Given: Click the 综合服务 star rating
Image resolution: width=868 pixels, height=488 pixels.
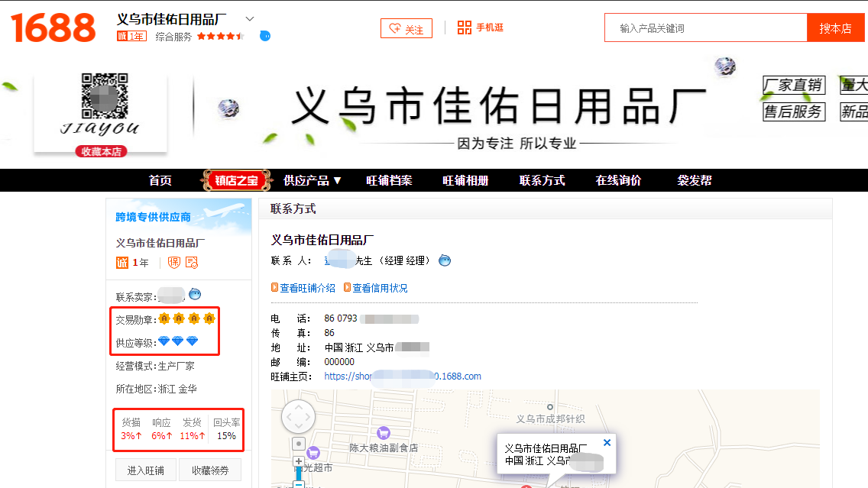Looking at the screenshot, I should [220, 36].
